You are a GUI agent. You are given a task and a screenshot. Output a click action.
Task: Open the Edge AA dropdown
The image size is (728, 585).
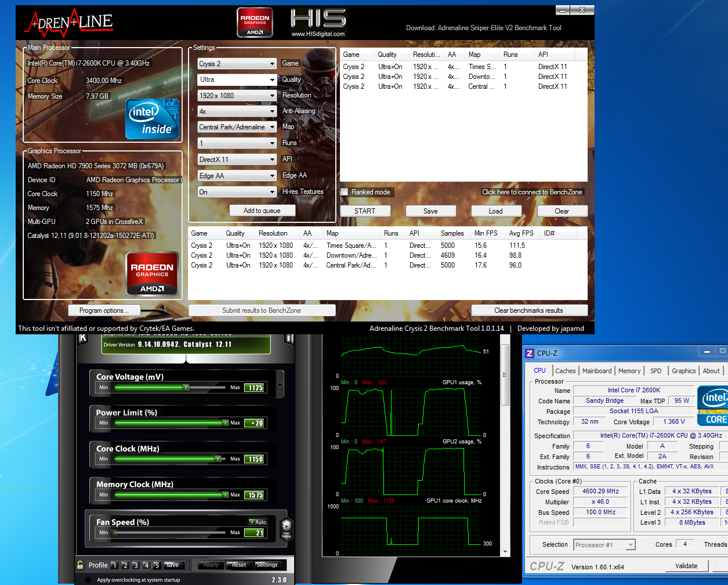click(x=237, y=176)
